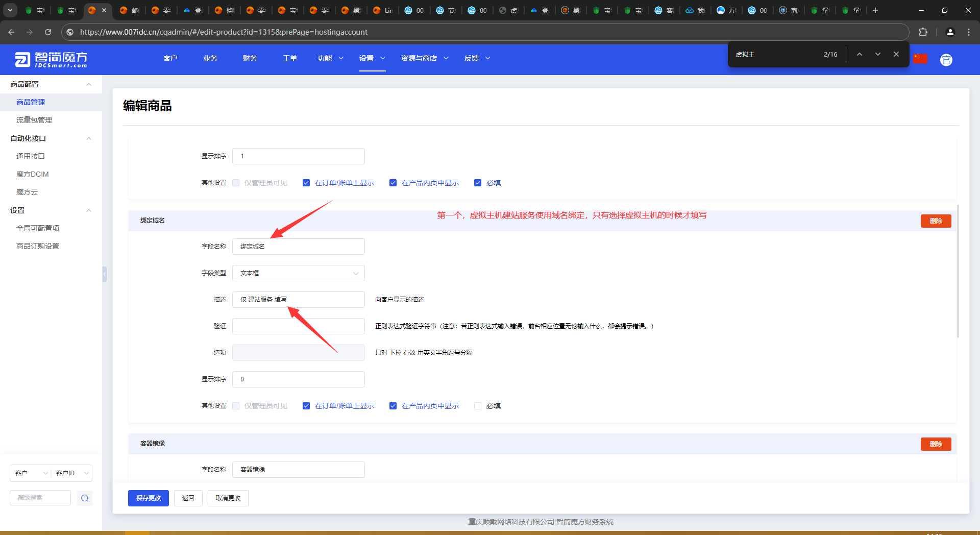The width and height of the screenshot is (980, 535).
Task: Open the tab list dropdown arrow
Action: click(x=10, y=10)
